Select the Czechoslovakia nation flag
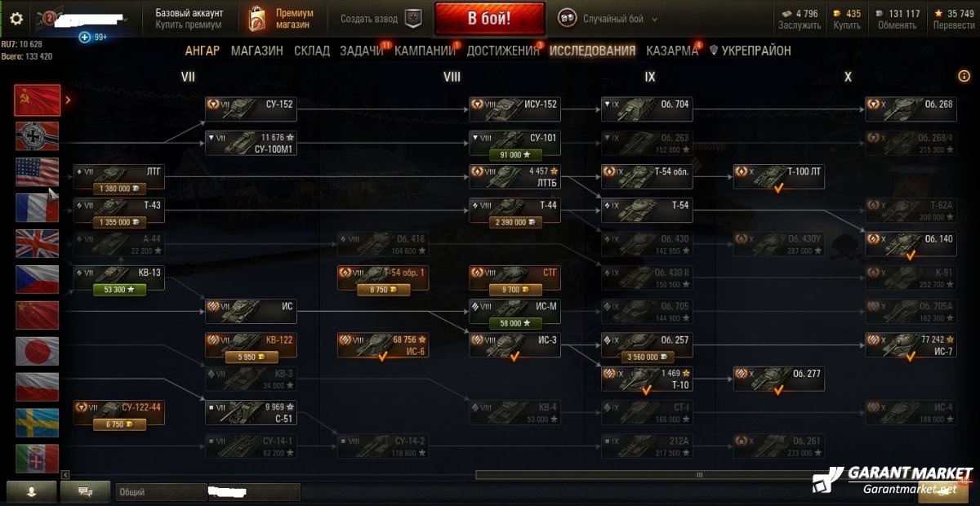 click(x=38, y=279)
